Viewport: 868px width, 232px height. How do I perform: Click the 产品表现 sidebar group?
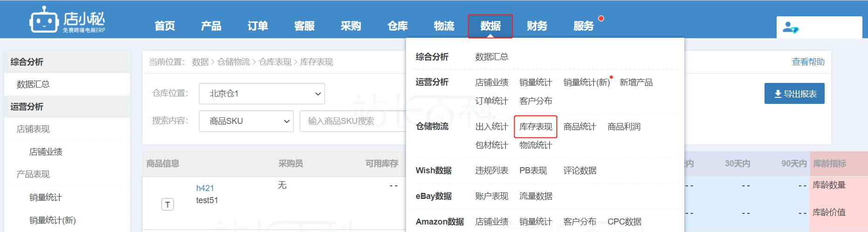(33, 174)
